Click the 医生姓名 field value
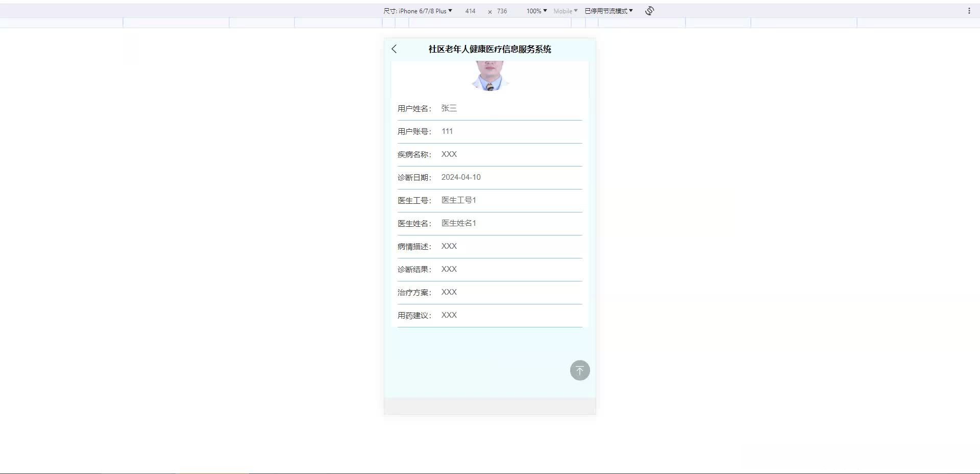This screenshot has width=980, height=474. click(x=458, y=223)
